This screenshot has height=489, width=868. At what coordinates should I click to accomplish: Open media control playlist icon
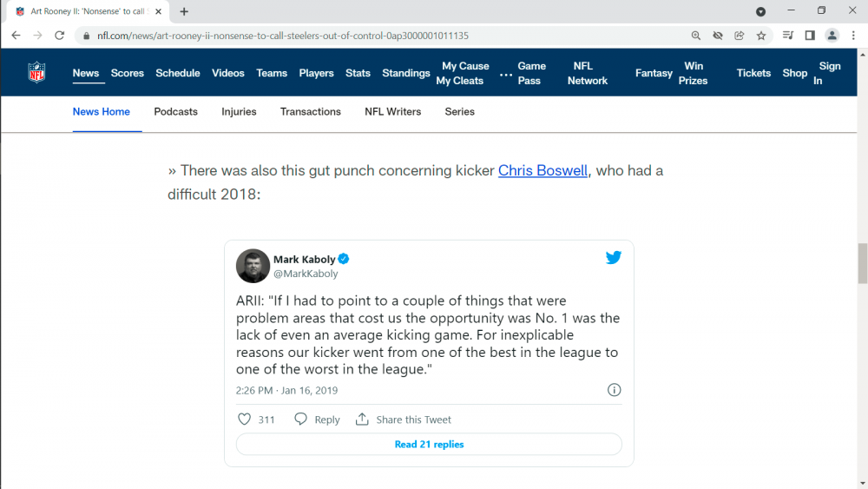pyautogui.click(x=787, y=36)
